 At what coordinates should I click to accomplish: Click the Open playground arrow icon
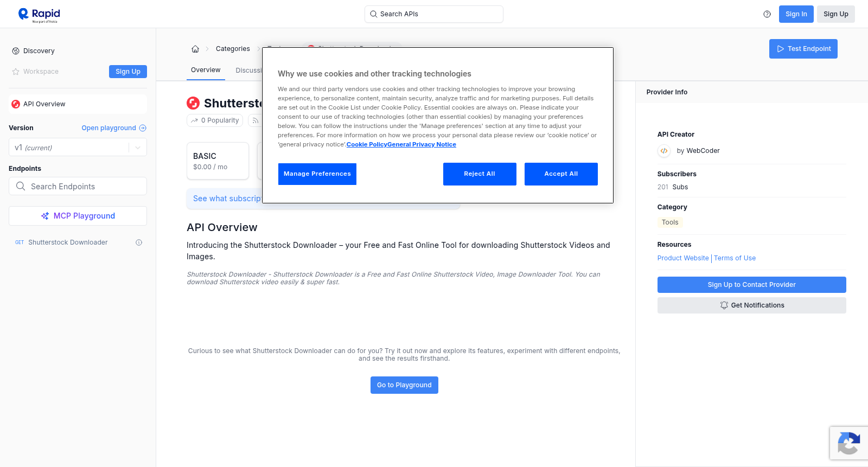[x=143, y=128]
